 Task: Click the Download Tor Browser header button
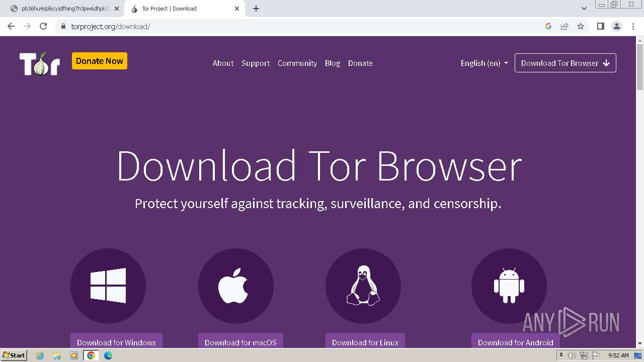566,63
